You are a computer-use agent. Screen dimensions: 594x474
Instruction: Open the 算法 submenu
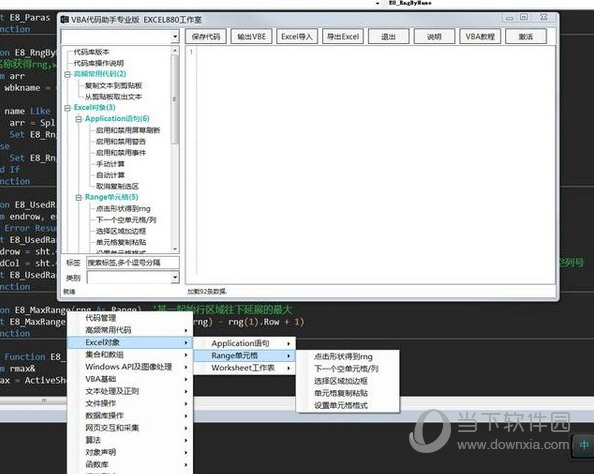tap(130, 440)
